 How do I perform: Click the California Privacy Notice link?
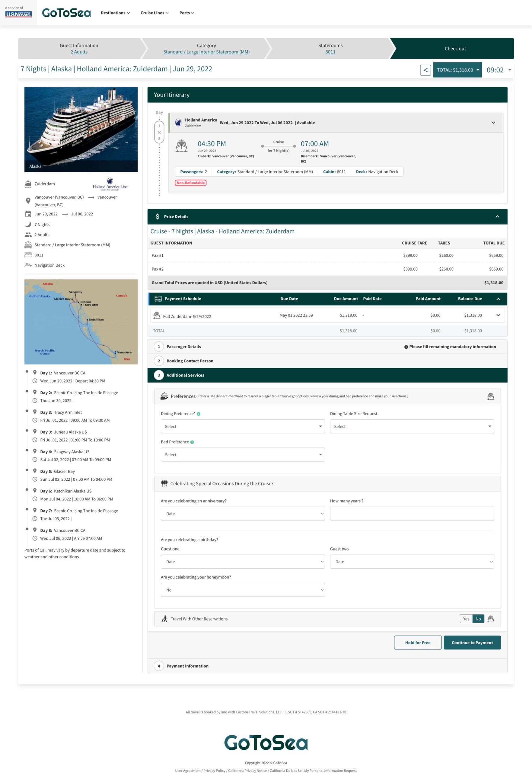pyautogui.click(x=247, y=770)
